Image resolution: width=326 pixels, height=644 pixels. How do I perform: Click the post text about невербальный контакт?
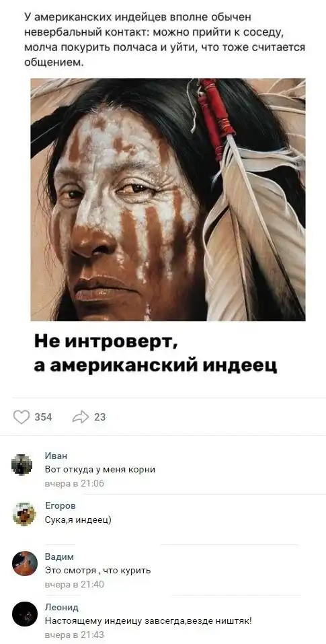click(165, 40)
